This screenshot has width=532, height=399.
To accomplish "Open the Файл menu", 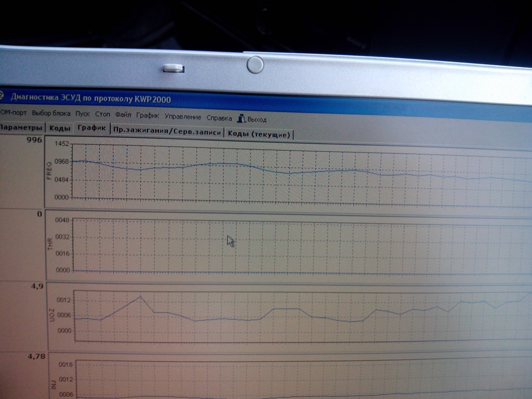I will (x=123, y=115).
